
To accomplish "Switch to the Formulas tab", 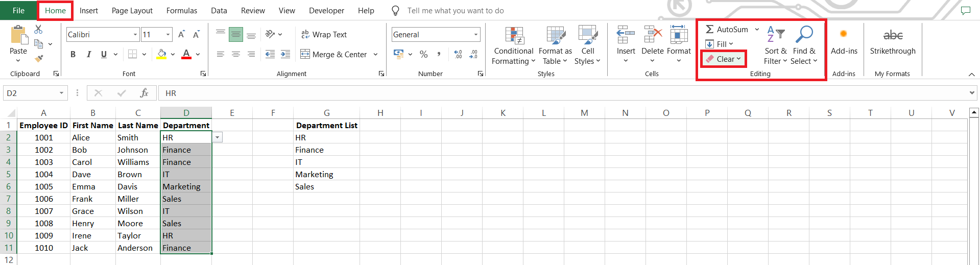I will pyautogui.click(x=182, y=10).
